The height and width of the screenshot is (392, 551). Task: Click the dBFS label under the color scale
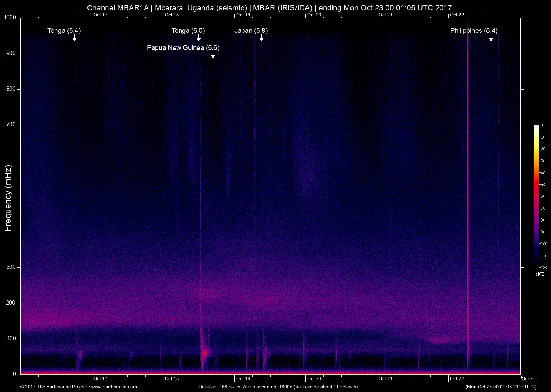pos(540,274)
